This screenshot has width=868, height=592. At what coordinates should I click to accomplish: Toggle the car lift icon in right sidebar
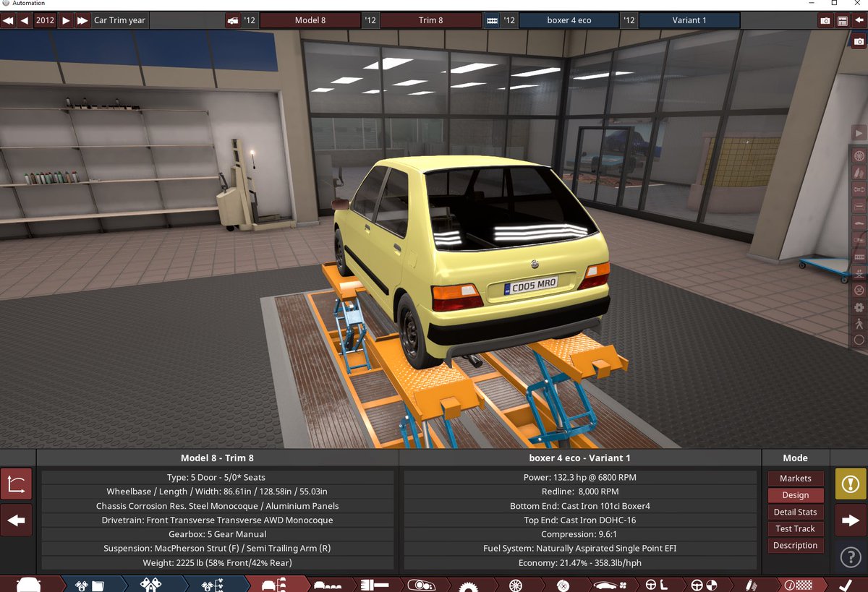[859, 275]
